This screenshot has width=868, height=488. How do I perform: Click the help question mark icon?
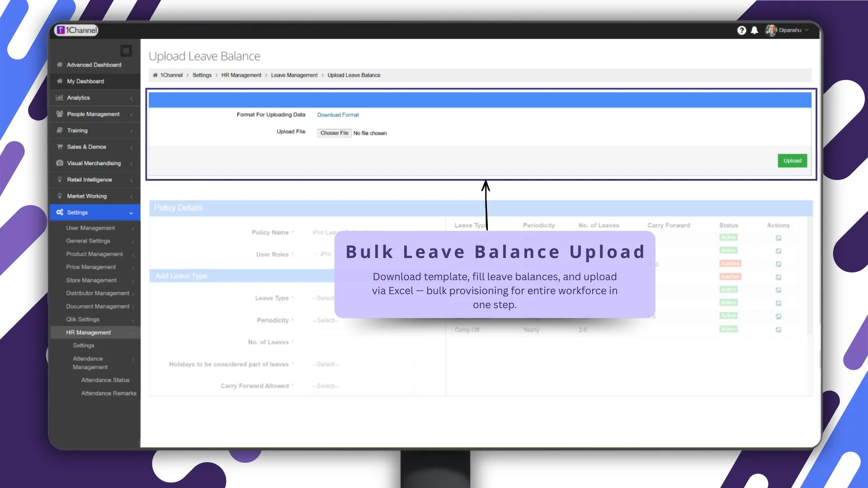(742, 30)
